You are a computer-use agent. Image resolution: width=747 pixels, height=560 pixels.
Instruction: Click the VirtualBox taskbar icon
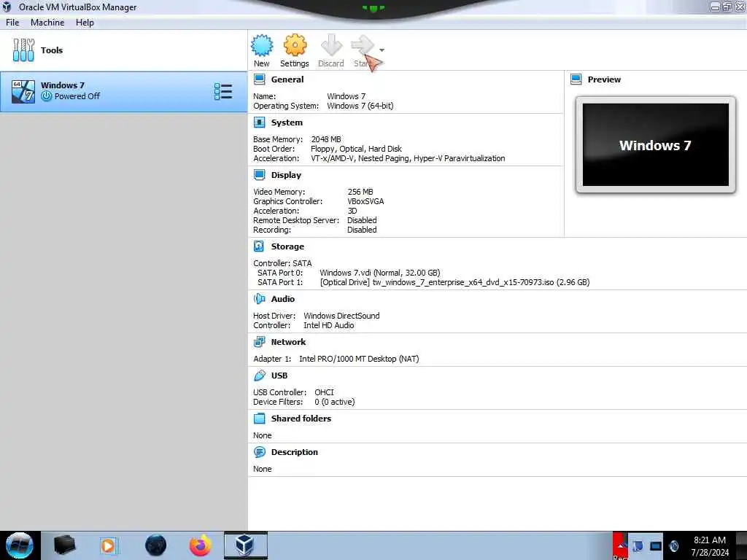coord(245,545)
